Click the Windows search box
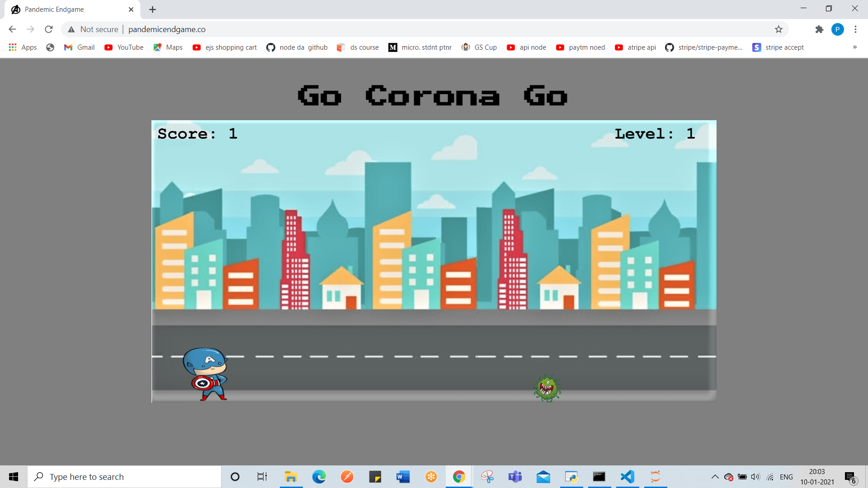The height and width of the screenshot is (488, 868). 124,477
